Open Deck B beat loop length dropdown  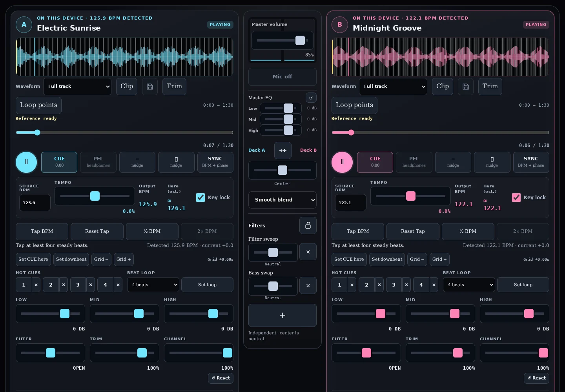pyautogui.click(x=469, y=285)
